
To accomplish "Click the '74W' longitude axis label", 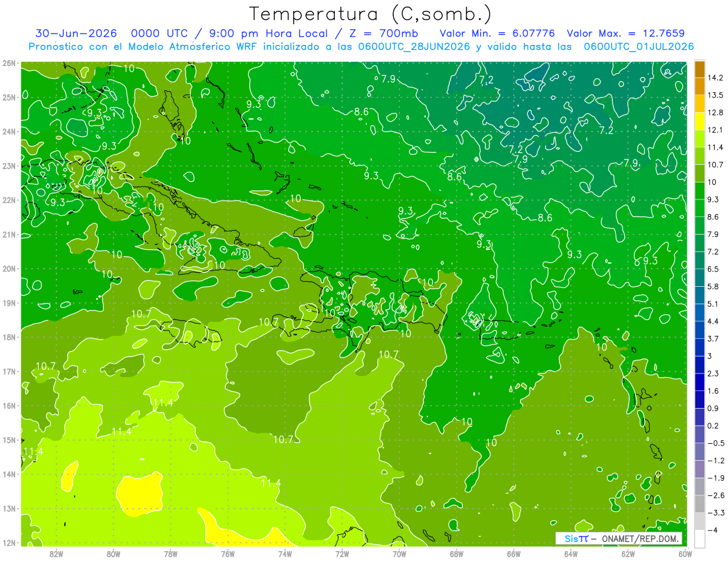I will [x=285, y=554].
